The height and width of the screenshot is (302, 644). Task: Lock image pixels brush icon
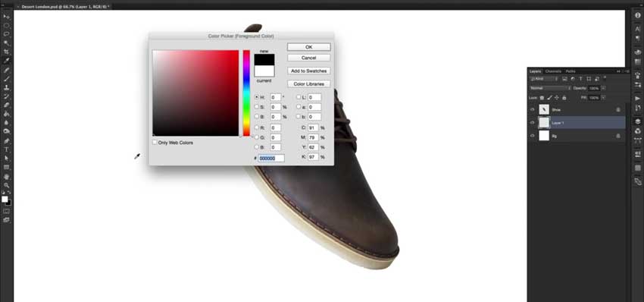(549, 98)
